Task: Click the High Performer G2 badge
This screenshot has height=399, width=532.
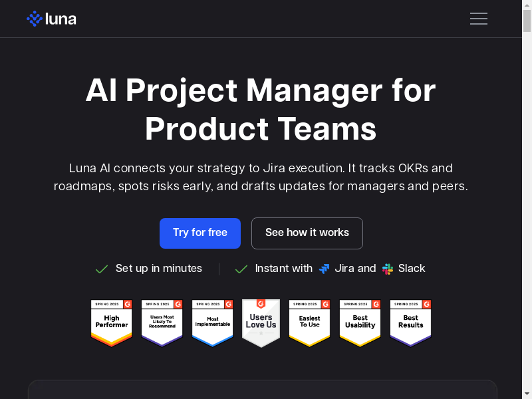Action: pyautogui.click(x=112, y=323)
